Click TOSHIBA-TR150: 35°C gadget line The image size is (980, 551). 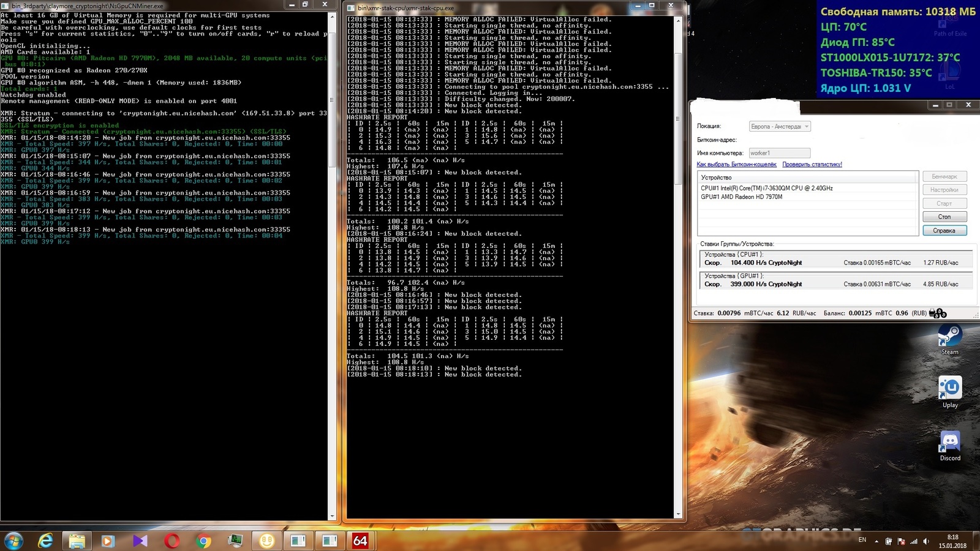876,73
